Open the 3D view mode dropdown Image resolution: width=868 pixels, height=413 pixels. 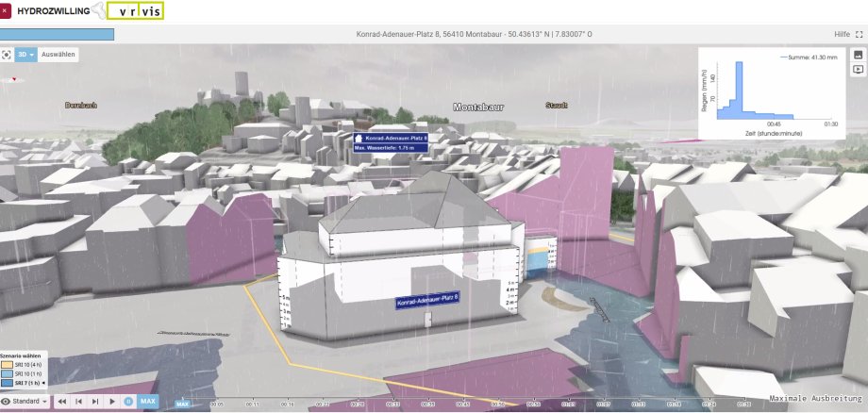point(26,55)
